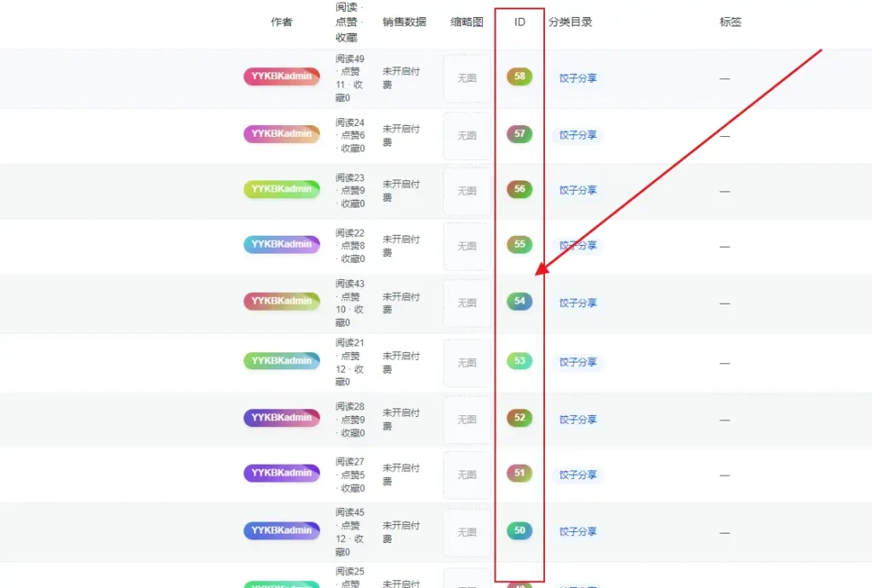This screenshot has height=588, width=872.
Task: Click the ID badge 57
Action: (518, 134)
